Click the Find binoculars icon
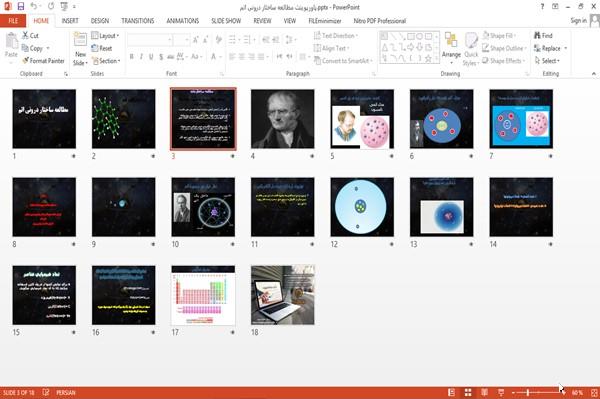600x399 pixels. coord(538,35)
